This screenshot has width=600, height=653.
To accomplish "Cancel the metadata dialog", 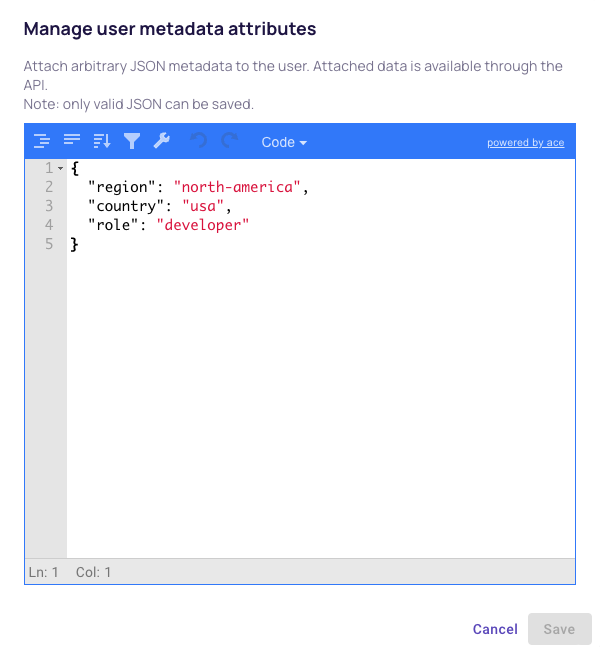I will pos(495,629).
